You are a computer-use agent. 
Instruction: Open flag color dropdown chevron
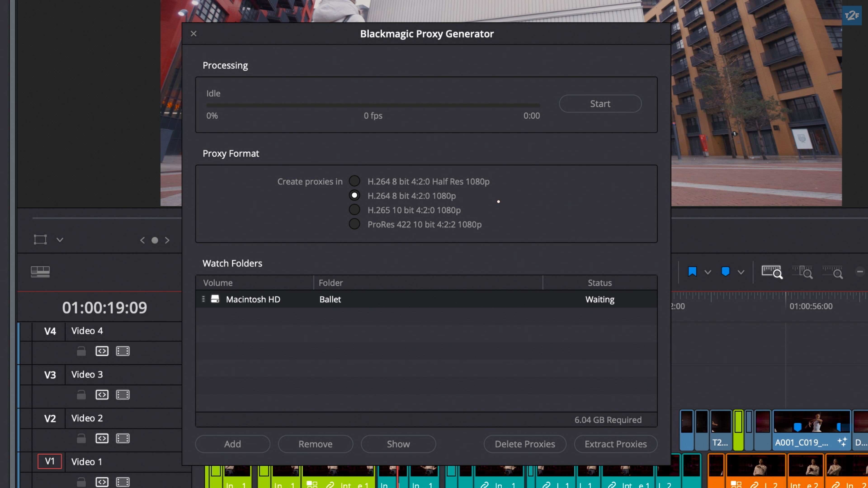[708, 272]
